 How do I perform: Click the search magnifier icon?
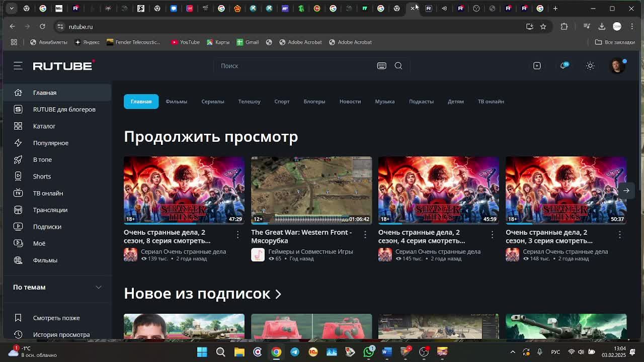tap(398, 66)
